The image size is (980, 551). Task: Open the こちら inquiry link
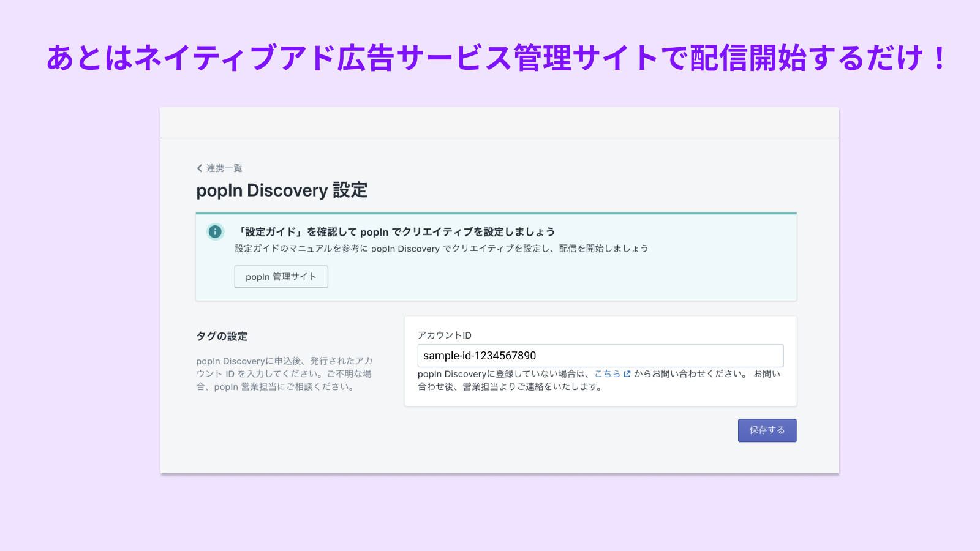(x=607, y=374)
